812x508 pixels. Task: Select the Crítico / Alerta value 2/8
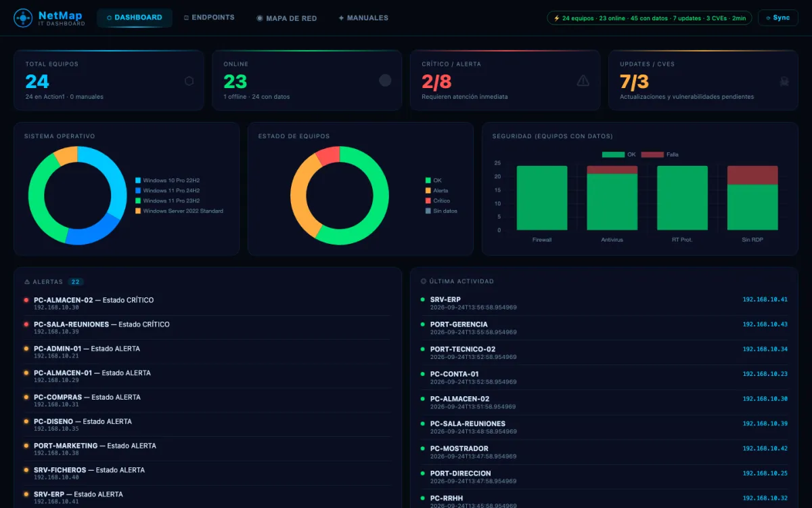tap(436, 82)
